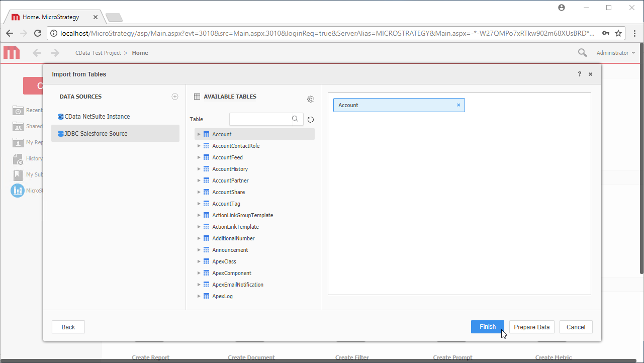Click the add data source plus icon
644x363 pixels.
click(175, 97)
